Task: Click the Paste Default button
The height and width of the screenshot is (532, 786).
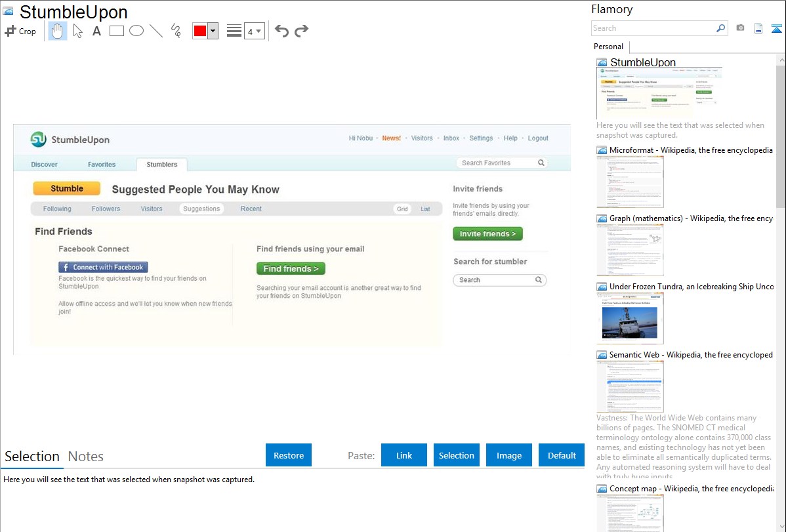Action: (x=562, y=455)
